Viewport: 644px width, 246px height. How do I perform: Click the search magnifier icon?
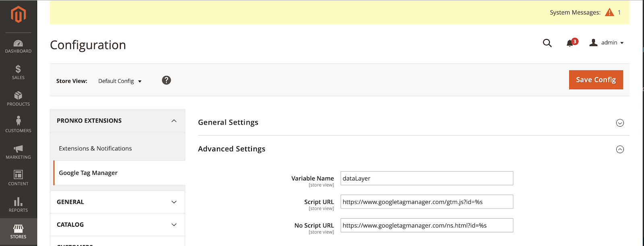pos(547,43)
